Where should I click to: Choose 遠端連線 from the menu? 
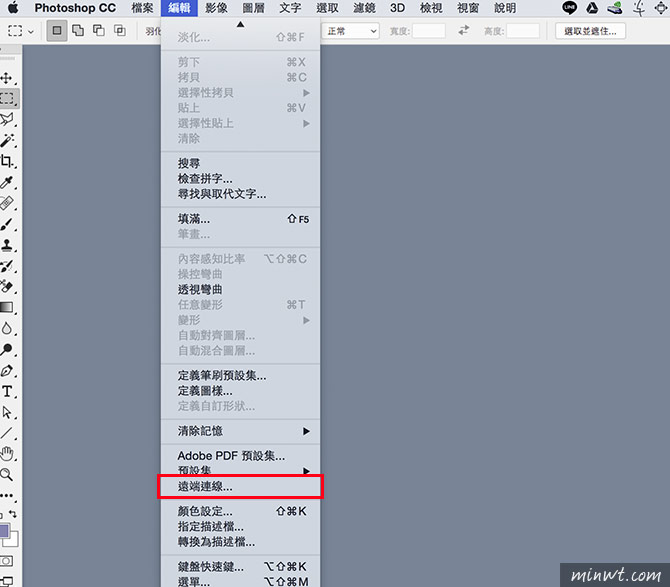(240, 486)
